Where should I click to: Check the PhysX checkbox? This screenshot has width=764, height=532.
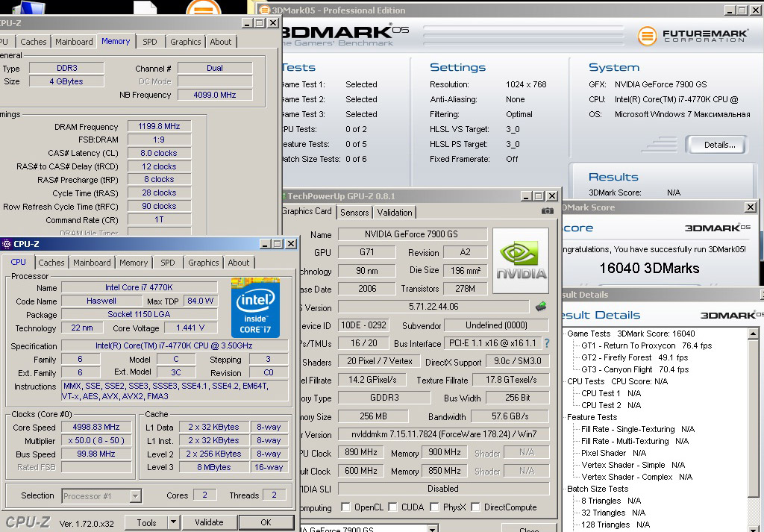pyautogui.click(x=434, y=507)
